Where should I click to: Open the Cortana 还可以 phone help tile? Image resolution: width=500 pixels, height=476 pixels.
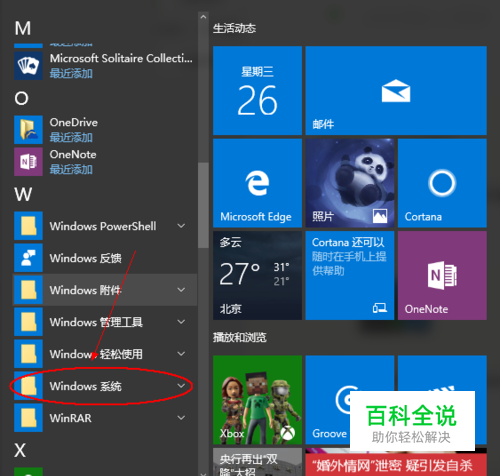click(x=350, y=275)
